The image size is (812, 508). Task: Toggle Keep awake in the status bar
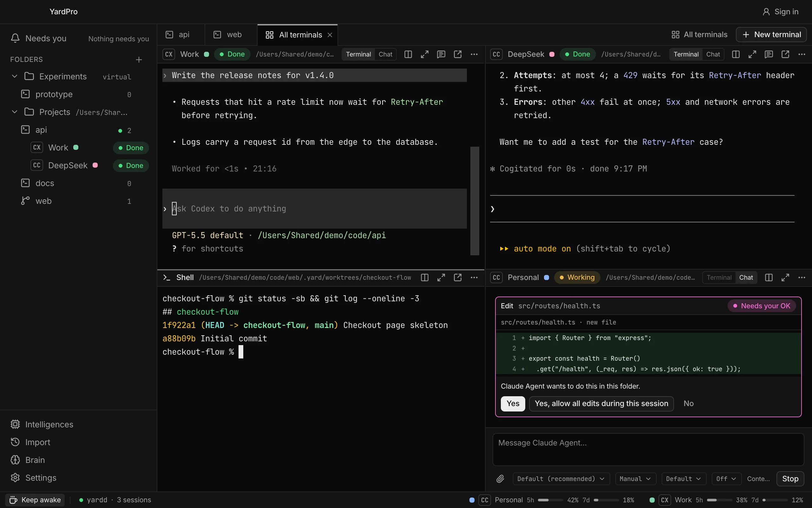point(35,500)
